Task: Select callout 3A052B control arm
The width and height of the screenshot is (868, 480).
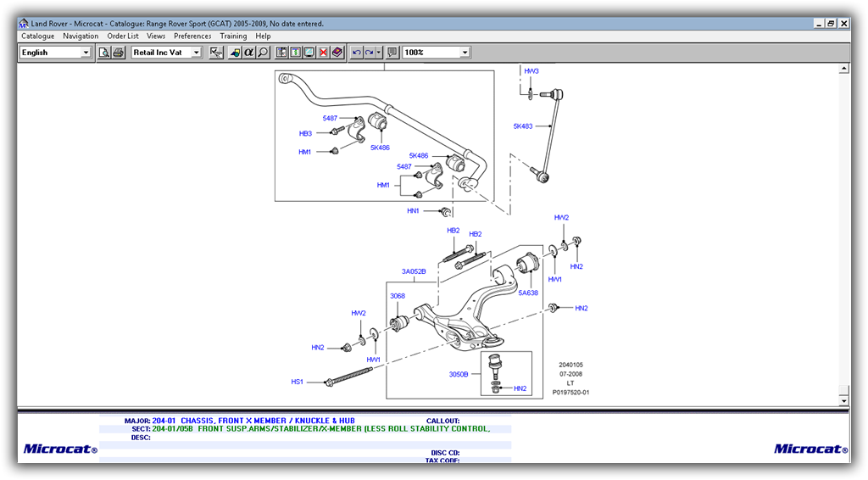Action: tap(414, 271)
